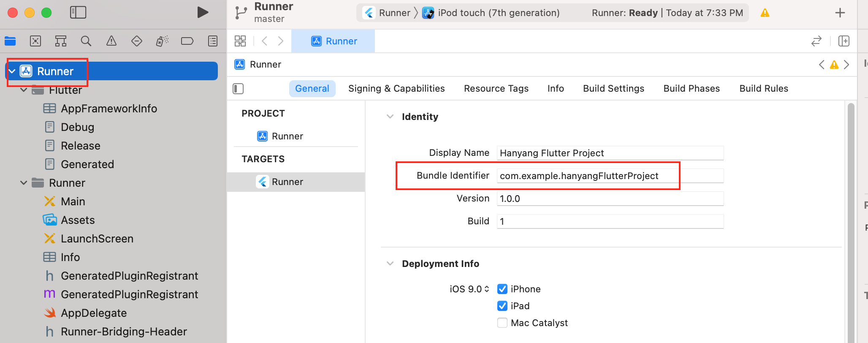868x343 pixels.
Task: Jump to next issue chevron
Action: pos(846,65)
